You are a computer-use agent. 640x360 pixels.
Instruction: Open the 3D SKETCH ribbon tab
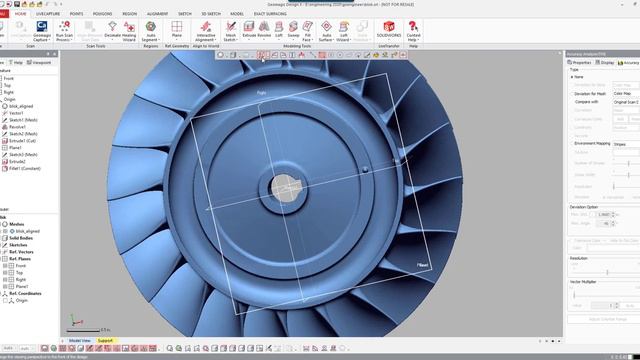(x=211, y=14)
